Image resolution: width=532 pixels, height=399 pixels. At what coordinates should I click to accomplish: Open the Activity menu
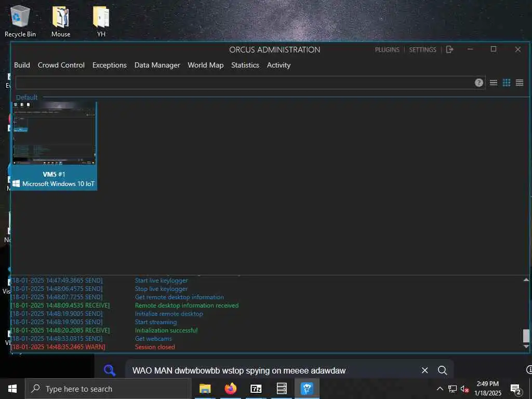tap(278, 65)
